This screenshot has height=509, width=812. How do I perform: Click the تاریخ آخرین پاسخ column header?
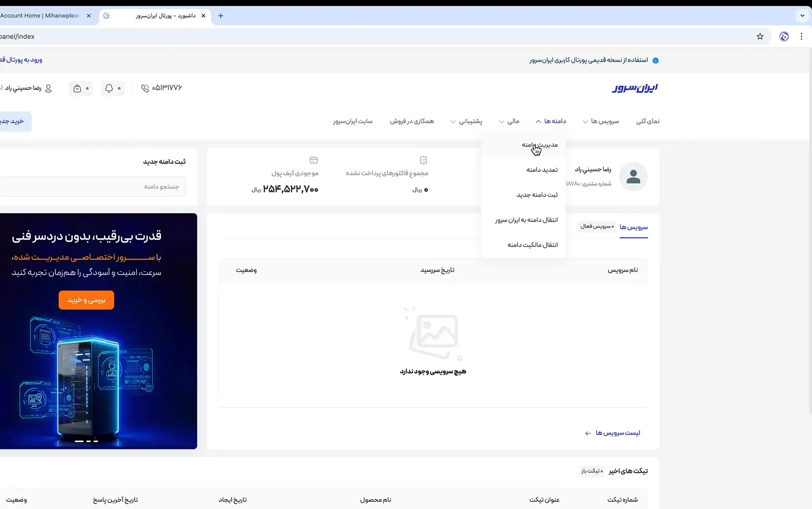tap(115, 500)
